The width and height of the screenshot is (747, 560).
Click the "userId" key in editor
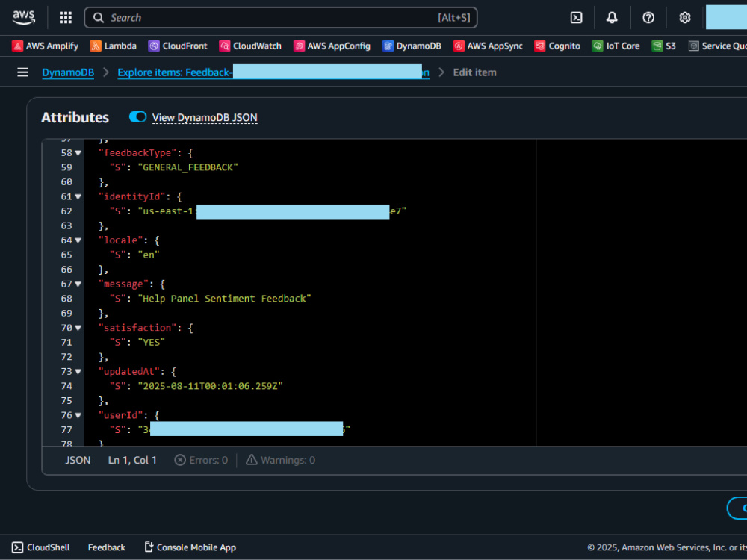click(x=120, y=415)
